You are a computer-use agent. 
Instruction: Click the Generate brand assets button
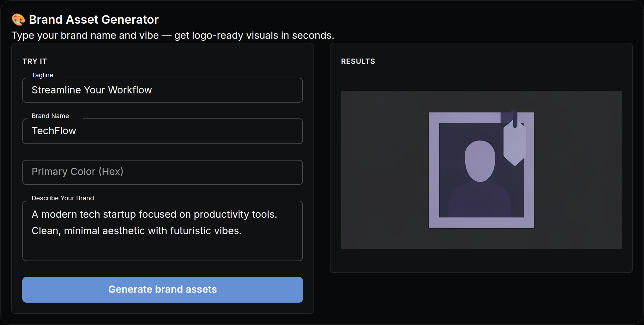click(x=163, y=290)
